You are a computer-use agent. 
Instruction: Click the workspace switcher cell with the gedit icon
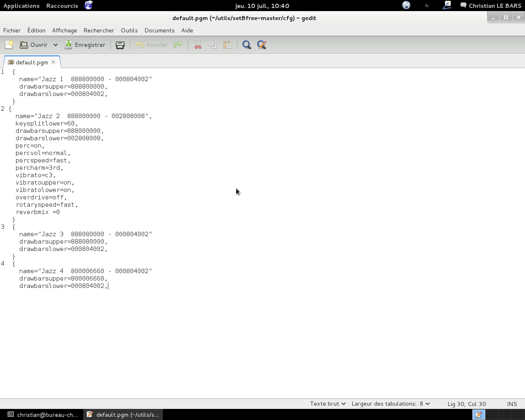pos(479,415)
